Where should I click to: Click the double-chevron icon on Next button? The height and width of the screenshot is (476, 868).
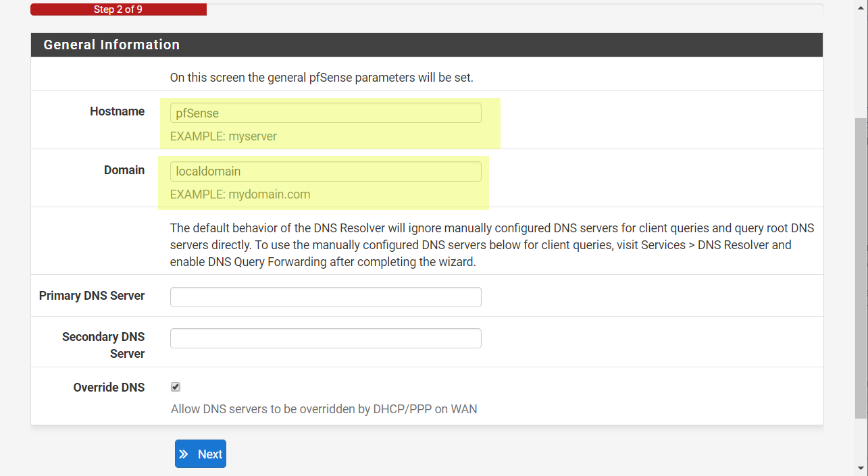(x=184, y=454)
